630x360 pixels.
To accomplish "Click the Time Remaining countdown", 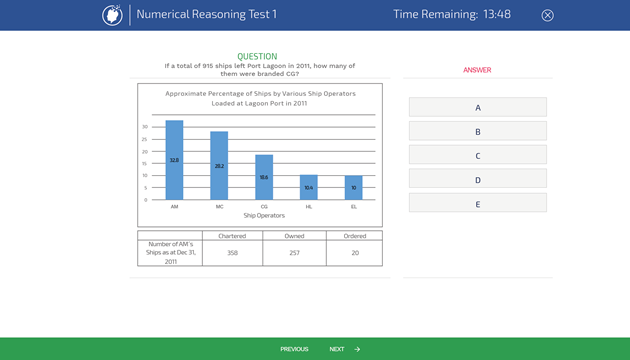I will tap(452, 14).
